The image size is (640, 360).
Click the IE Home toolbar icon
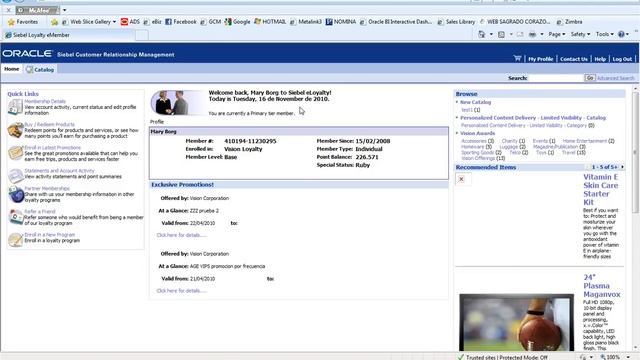(482, 35)
